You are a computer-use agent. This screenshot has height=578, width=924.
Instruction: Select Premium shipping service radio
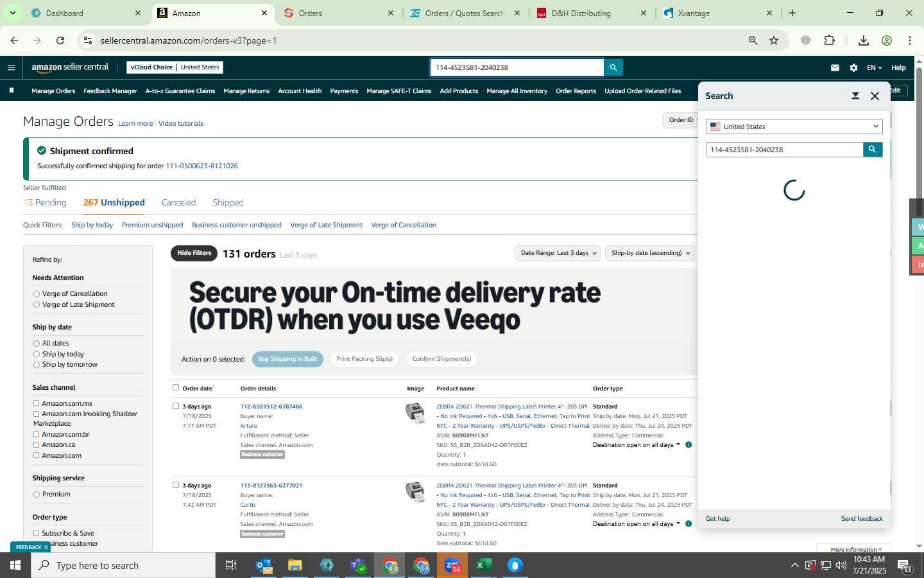pos(37,495)
